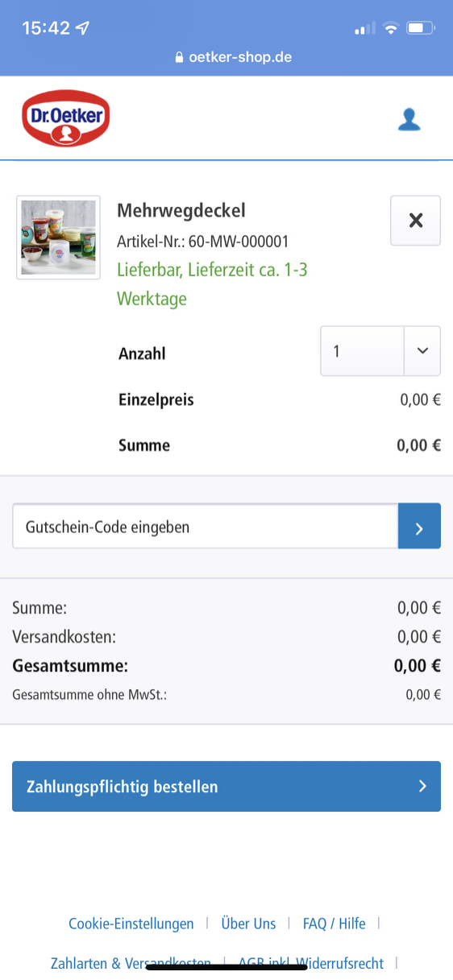
Task: Open Cookie-Einstellungen link
Action: pos(131,924)
